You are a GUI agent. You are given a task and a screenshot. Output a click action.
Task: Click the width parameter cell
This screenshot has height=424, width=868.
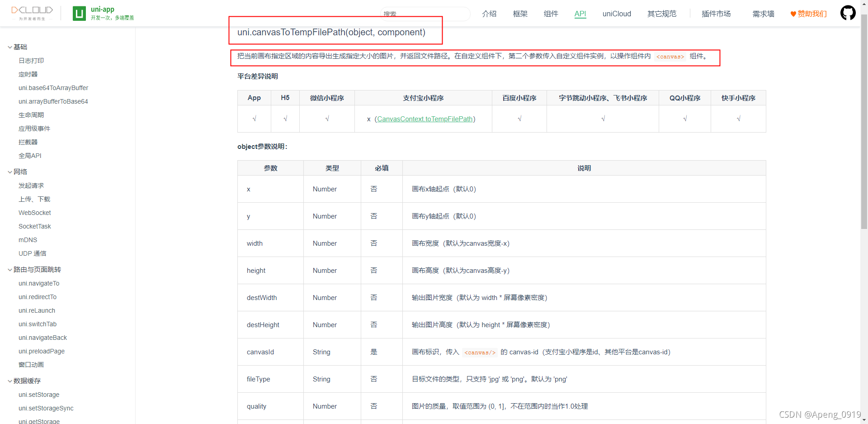[270, 243]
